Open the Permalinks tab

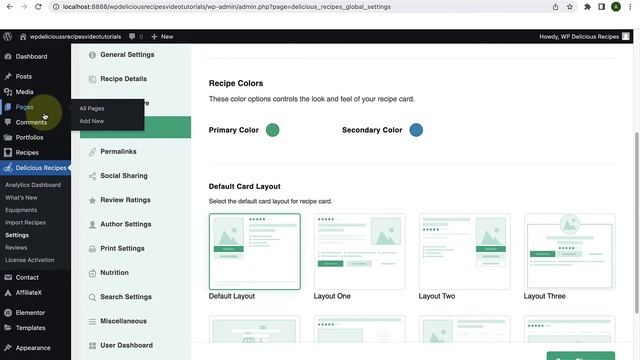pyautogui.click(x=136, y=151)
